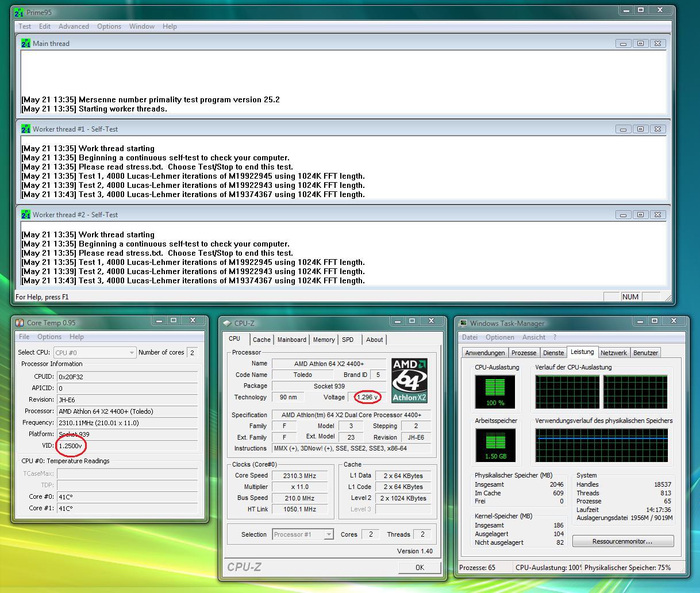Select the CPU tab in CPU-Z
Screen dimensions: 700x593
coord(234,338)
